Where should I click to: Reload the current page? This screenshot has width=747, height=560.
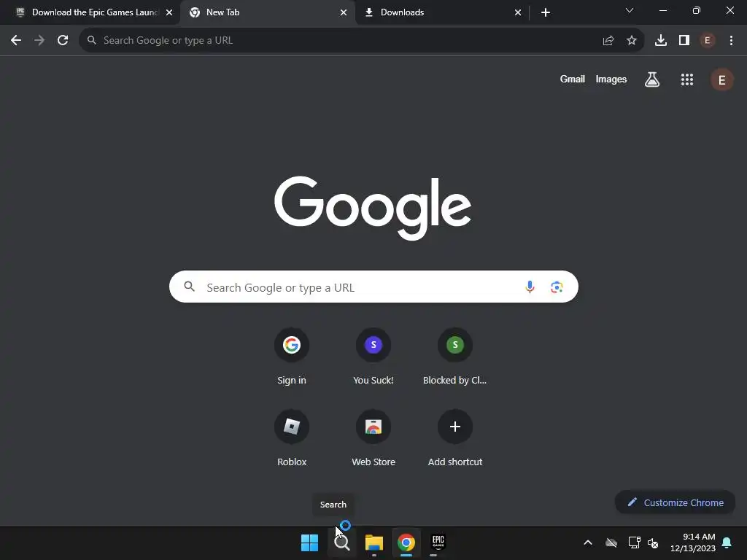[x=63, y=41]
